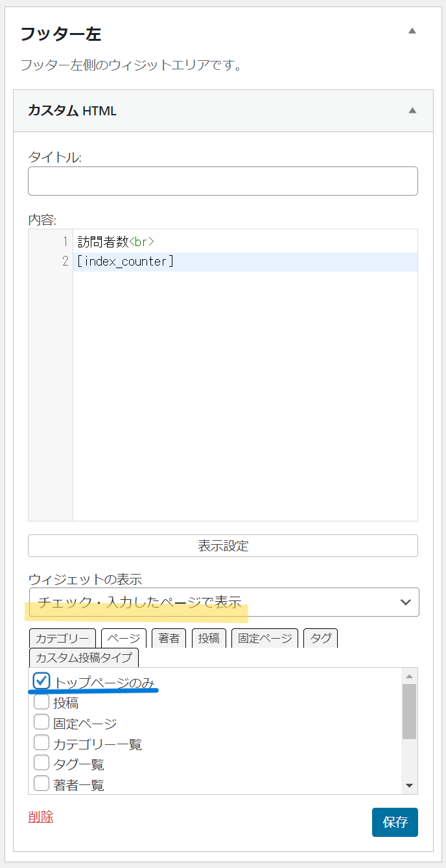
Task: Collapse the フッター左 widget area arrow
Action: pos(412,31)
